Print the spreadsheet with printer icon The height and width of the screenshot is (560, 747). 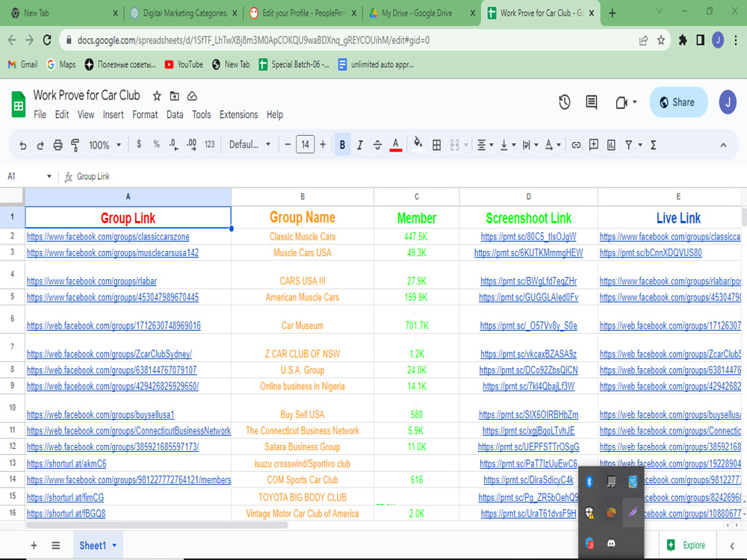(x=58, y=145)
